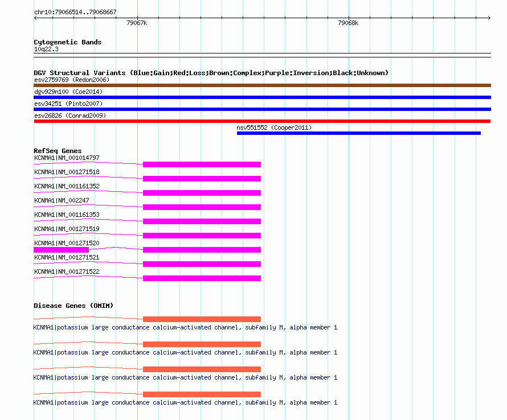Click the KCNMA1|NM_001271521 transcript label
Viewport: 507px width, 420px height.
67,257
